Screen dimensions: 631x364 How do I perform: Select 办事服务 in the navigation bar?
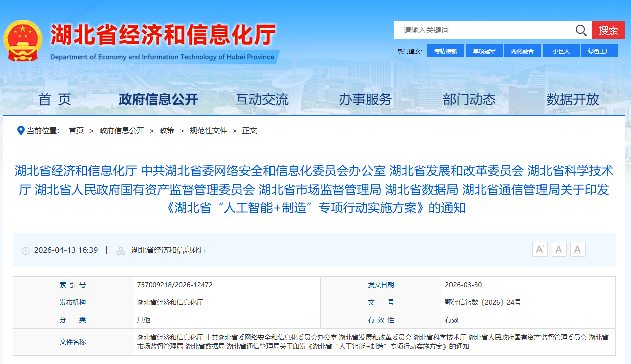[366, 99]
